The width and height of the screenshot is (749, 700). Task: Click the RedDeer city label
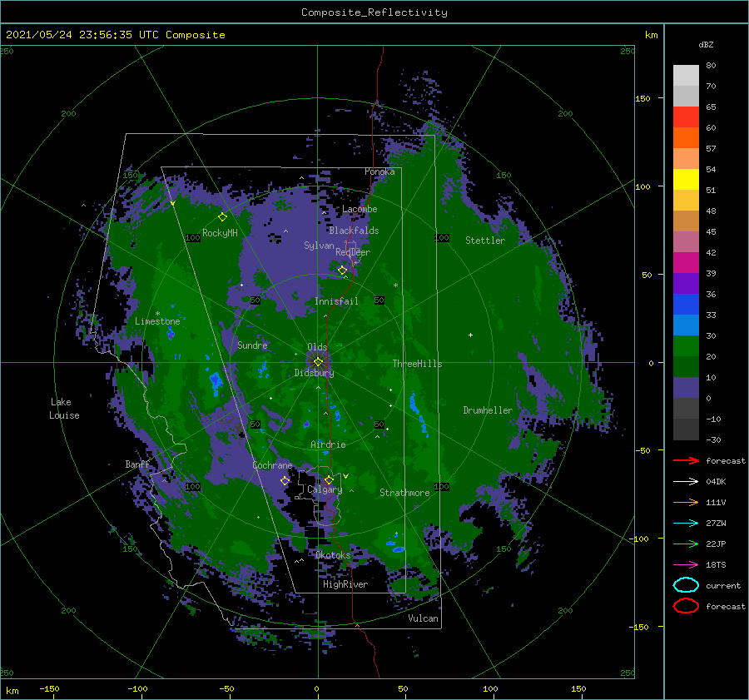pyautogui.click(x=353, y=252)
